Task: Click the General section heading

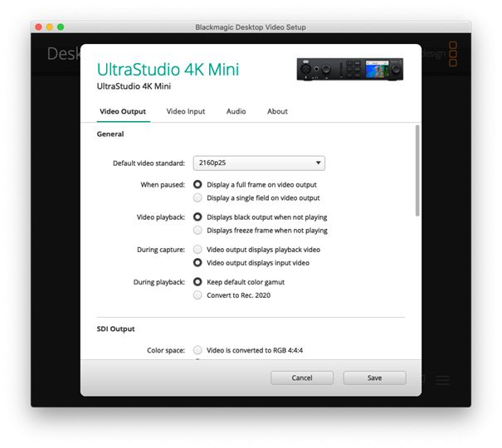Action: 110,134
